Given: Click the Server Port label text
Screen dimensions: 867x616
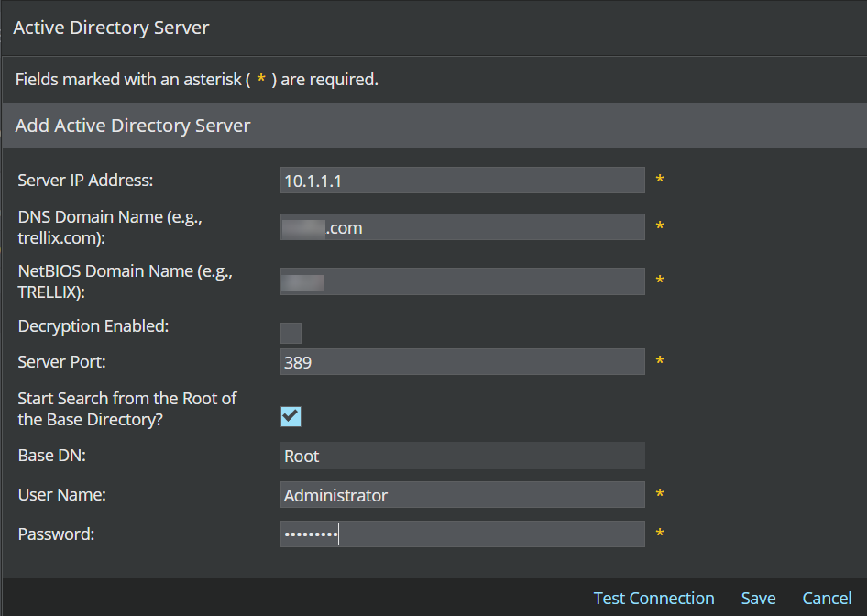Looking at the screenshot, I should 62,362.
